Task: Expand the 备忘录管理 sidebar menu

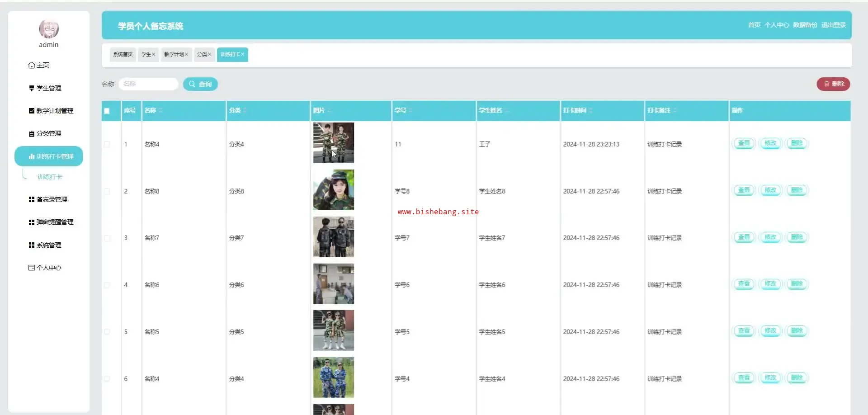Action: coord(49,199)
